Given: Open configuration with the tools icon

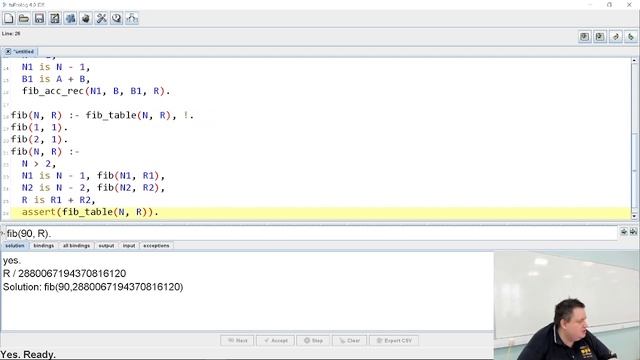Looking at the screenshot, I should (x=102, y=18).
